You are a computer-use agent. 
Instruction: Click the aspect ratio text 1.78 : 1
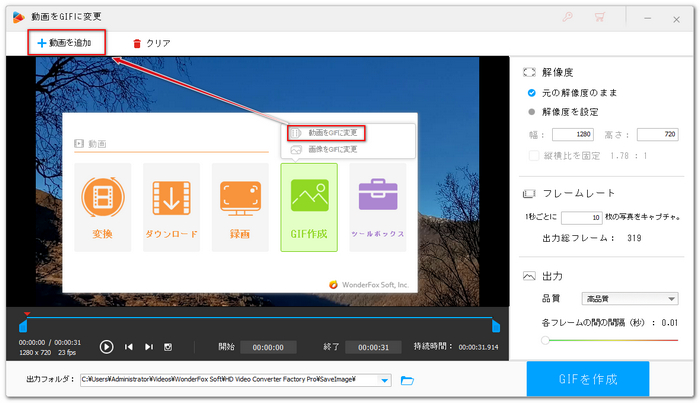pos(629,156)
